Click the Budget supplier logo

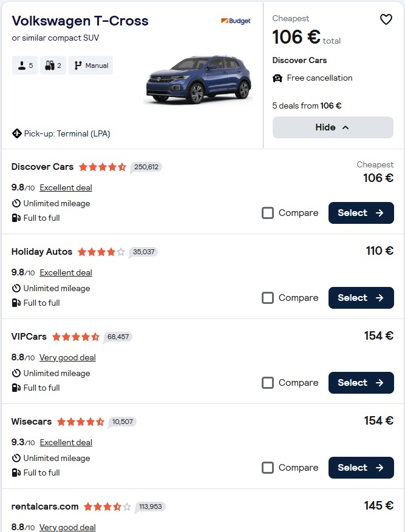tap(236, 21)
